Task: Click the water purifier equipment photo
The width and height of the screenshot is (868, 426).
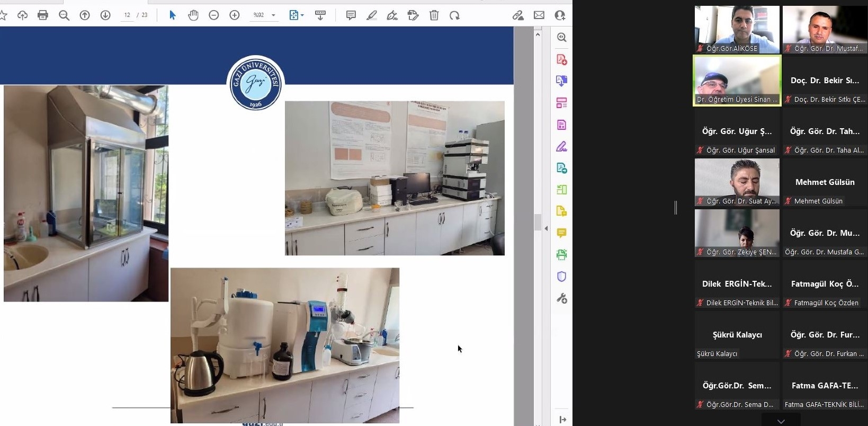Action: pos(285,345)
